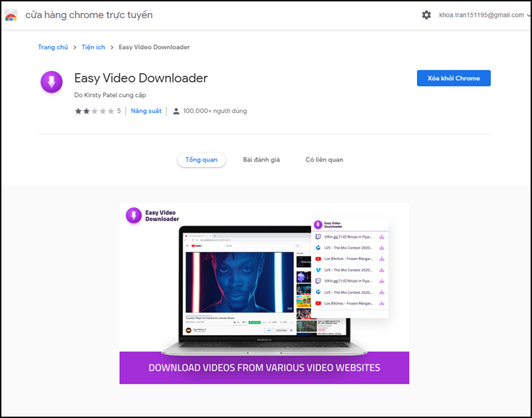Click the '100.000+ người dùng' text
Image resolution: width=532 pixels, height=418 pixels.
(215, 111)
